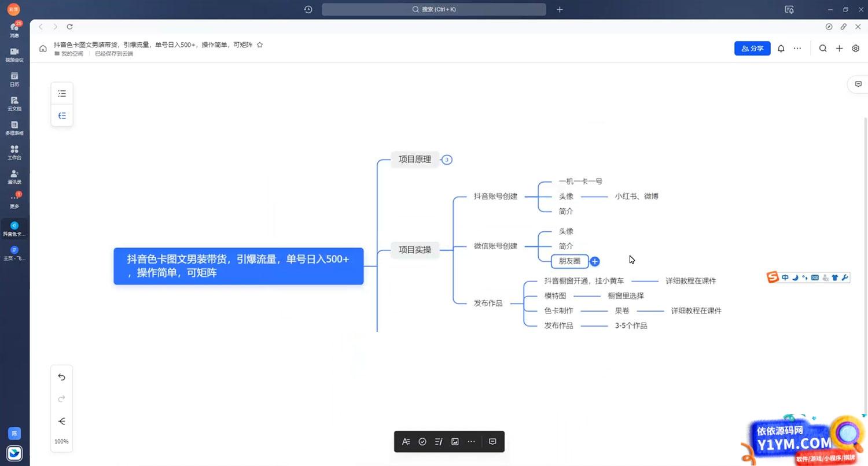
Task: Switch to the 主页 tab in the sidebar
Action: pos(14,254)
